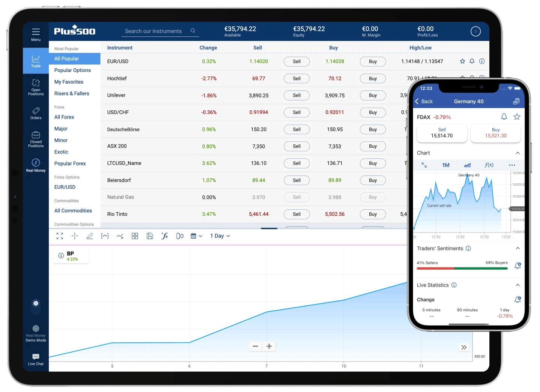This screenshot has width=540, height=392.
Task: Open My Favorites list
Action: (69, 82)
